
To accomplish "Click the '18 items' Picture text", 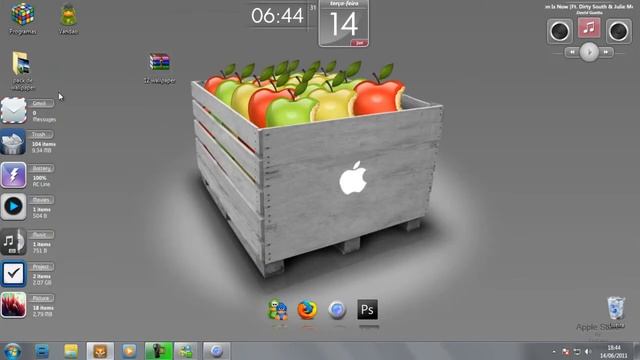I will tap(43, 308).
